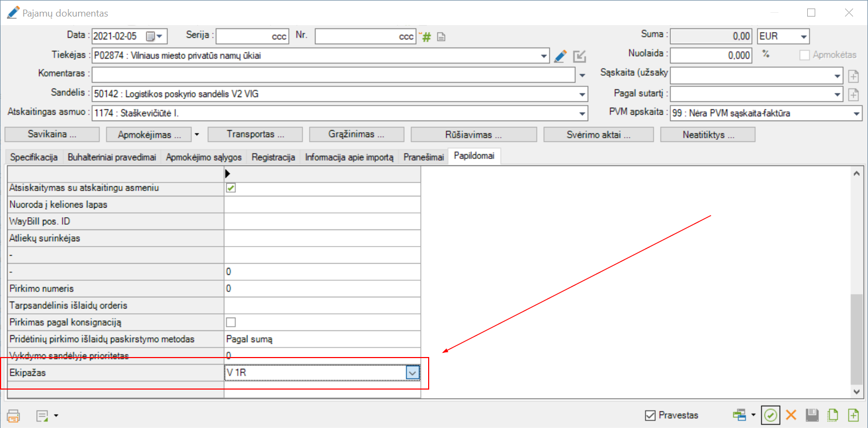Viewport: 868px width, 428px height.
Task: Click the floppy disk save icon
Action: pyautogui.click(x=811, y=415)
